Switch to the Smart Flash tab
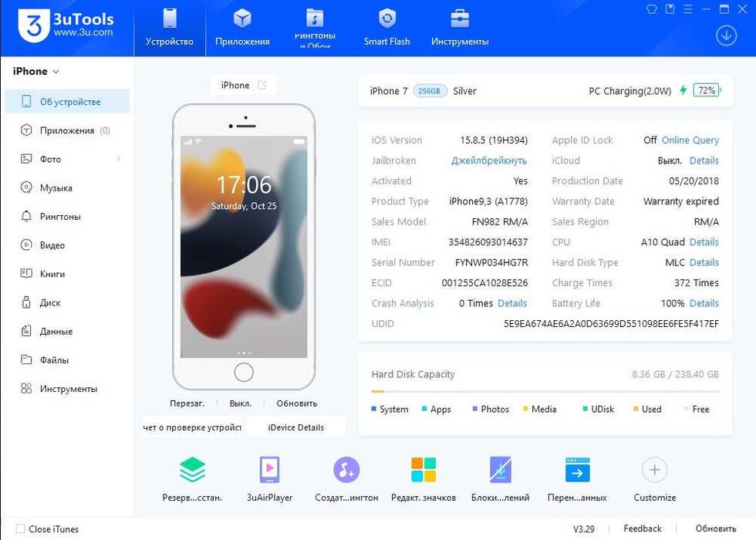 pyautogui.click(x=386, y=28)
